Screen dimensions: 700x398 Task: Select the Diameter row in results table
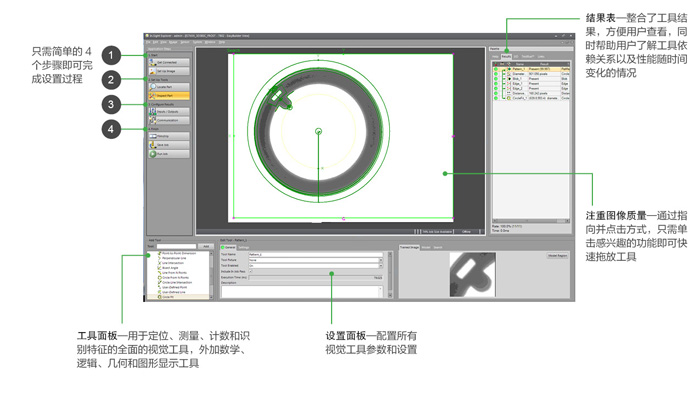point(531,74)
